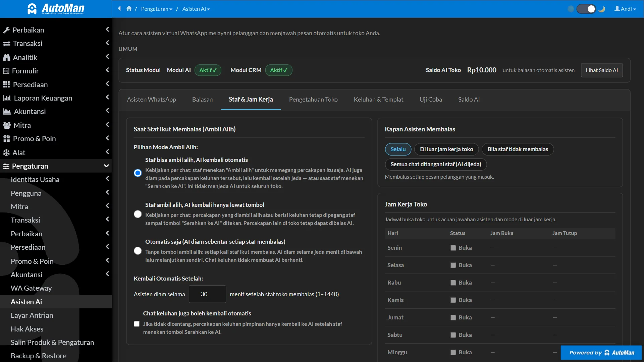Click the Akuntansi area chart icon
Image resolution: width=644 pixels, height=362 pixels.
7,111
